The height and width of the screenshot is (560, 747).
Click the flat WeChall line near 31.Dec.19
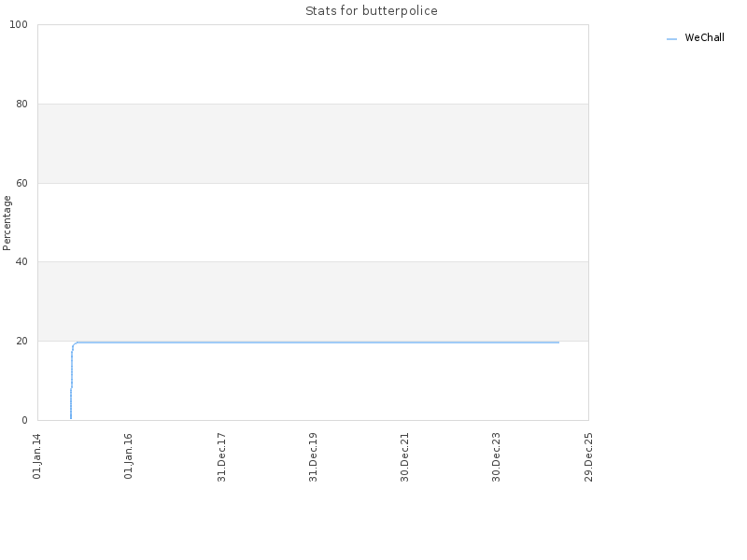pyautogui.click(x=313, y=343)
